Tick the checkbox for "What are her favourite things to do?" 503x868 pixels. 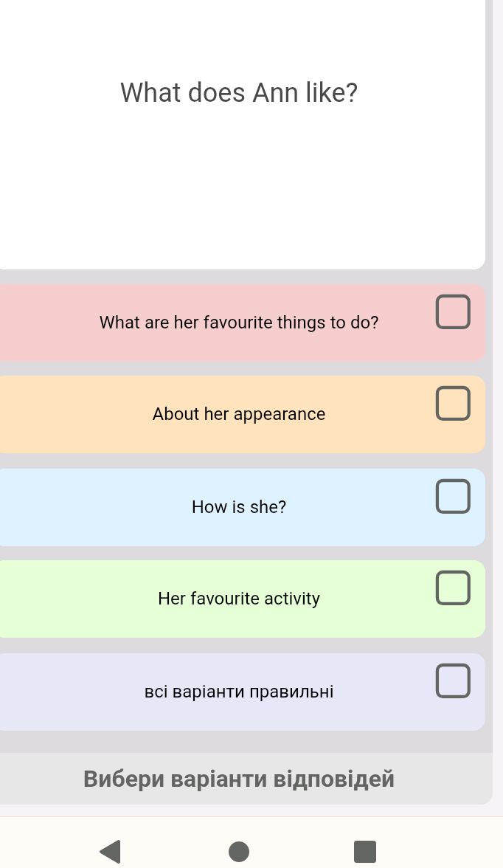coord(453,311)
